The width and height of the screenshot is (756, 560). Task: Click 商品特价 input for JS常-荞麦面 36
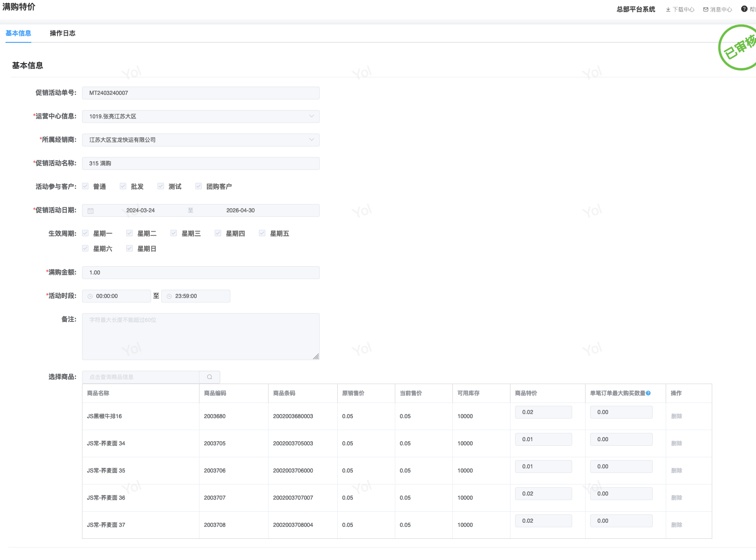pos(544,494)
